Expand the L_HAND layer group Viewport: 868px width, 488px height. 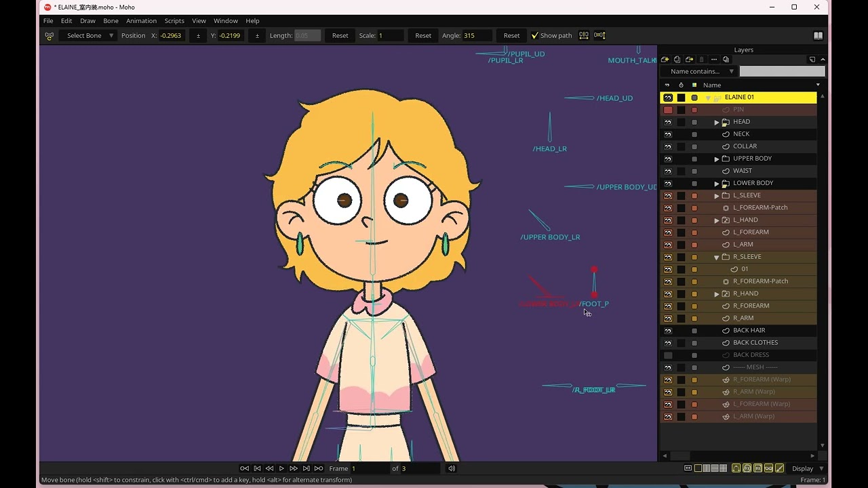[717, 220]
